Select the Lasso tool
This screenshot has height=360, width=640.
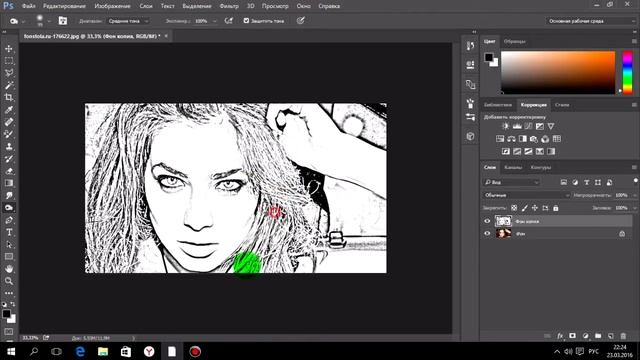(9, 73)
